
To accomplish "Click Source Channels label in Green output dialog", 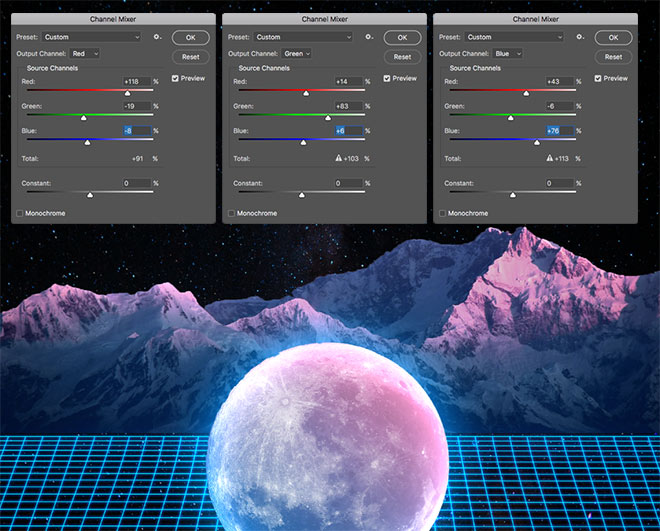I will point(264,68).
